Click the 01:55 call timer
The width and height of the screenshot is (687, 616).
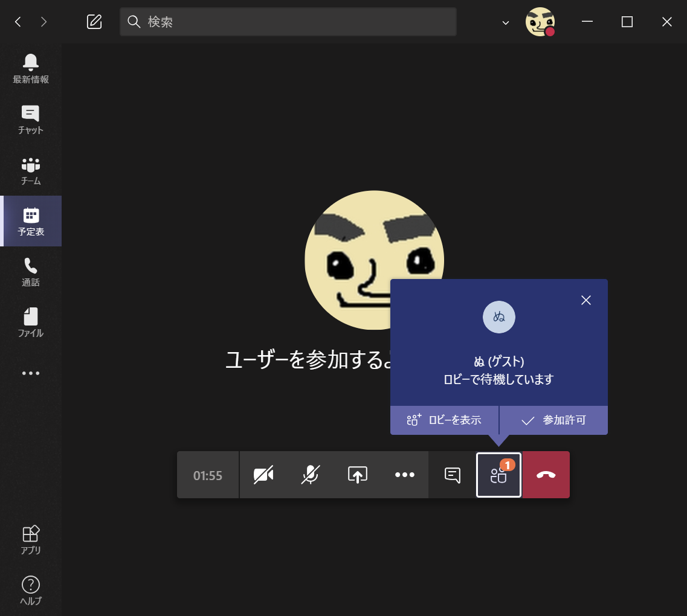coord(208,475)
